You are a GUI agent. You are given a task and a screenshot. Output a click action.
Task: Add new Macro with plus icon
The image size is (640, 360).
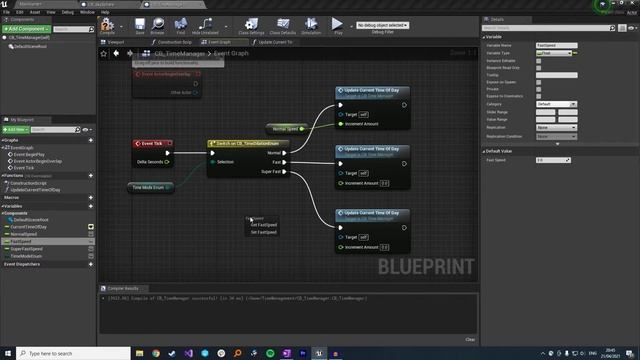coord(91,198)
